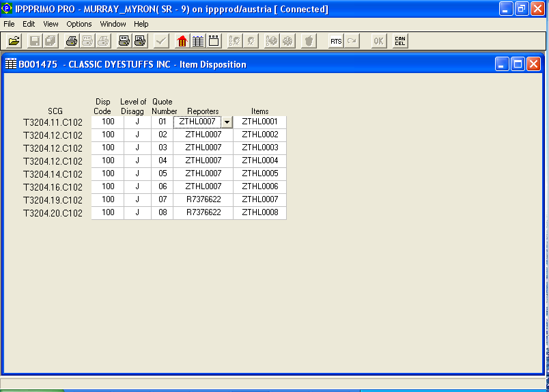Click Level of Disagg J for quote 06

click(137, 186)
